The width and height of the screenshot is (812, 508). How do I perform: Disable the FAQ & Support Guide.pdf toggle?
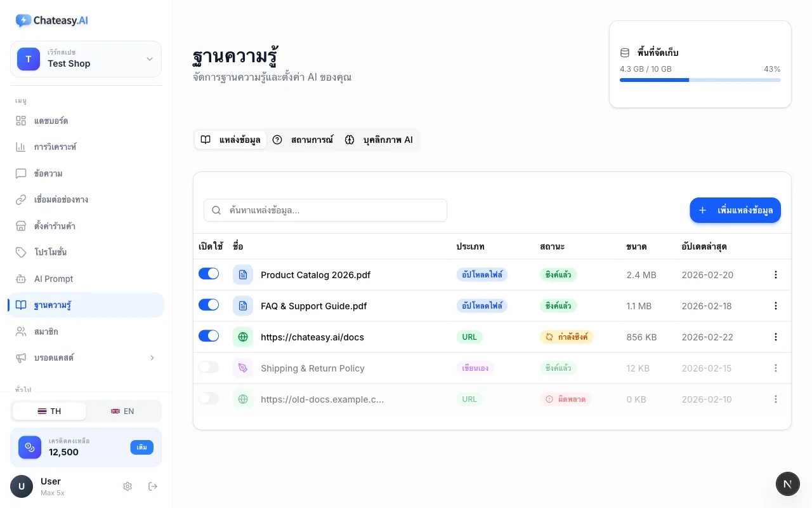pyautogui.click(x=209, y=305)
